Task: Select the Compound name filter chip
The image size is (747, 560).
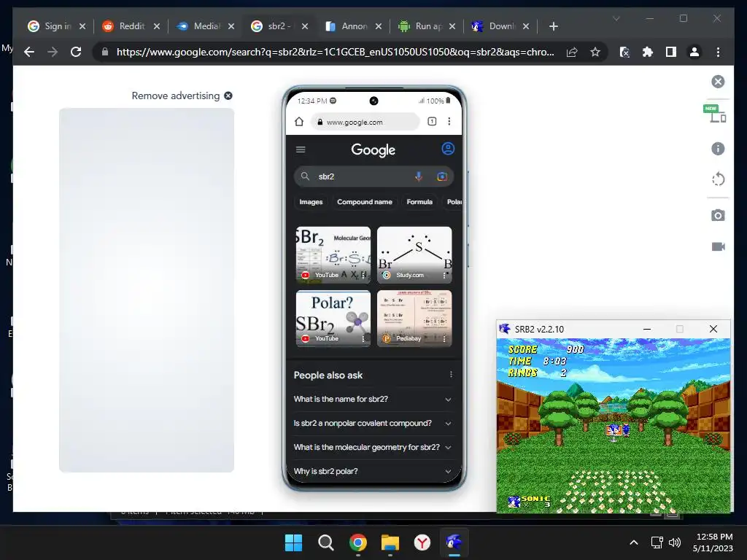Action: 365,202
